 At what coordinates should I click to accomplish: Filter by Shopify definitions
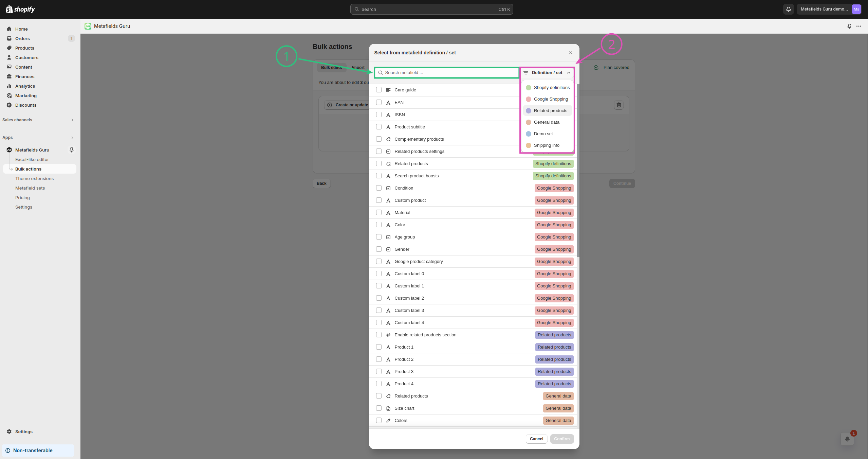pos(548,88)
